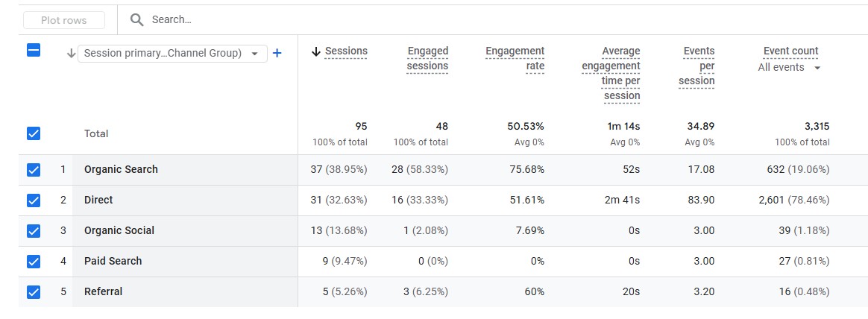This screenshot has width=868, height=319.
Task: Uncheck the Total row checkbox
Action: [34, 133]
